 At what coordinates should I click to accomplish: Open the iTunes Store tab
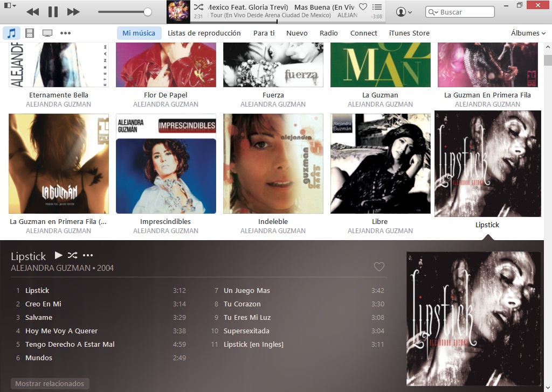tap(409, 33)
